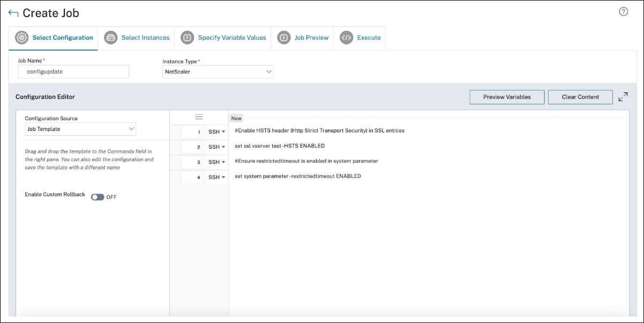Open the SSH dropdown for row 4
The width and height of the screenshot is (644, 323).
click(216, 177)
